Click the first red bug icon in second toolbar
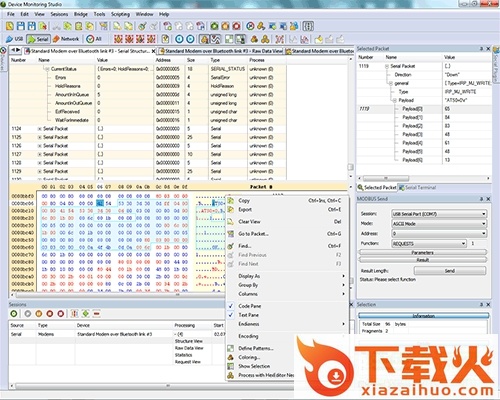 [x=118, y=39]
